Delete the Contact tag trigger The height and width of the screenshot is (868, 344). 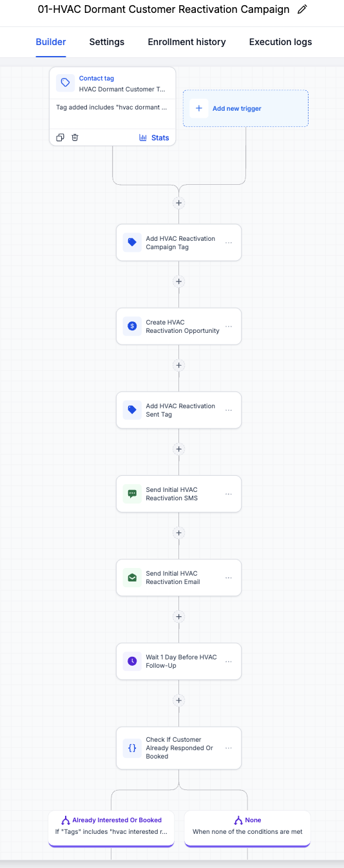[75, 137]
